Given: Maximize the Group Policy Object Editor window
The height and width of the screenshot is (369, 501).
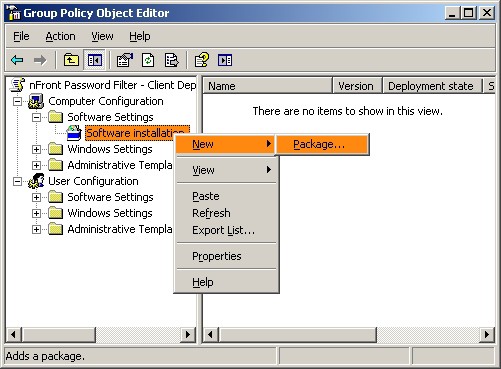Looking at the screenshot, I should [x=468, y=13].
